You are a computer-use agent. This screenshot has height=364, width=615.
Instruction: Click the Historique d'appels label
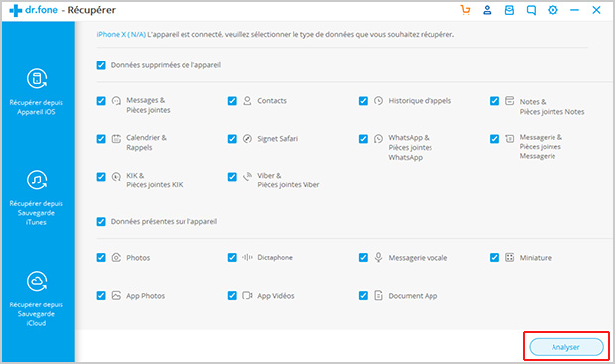[420, 101]
